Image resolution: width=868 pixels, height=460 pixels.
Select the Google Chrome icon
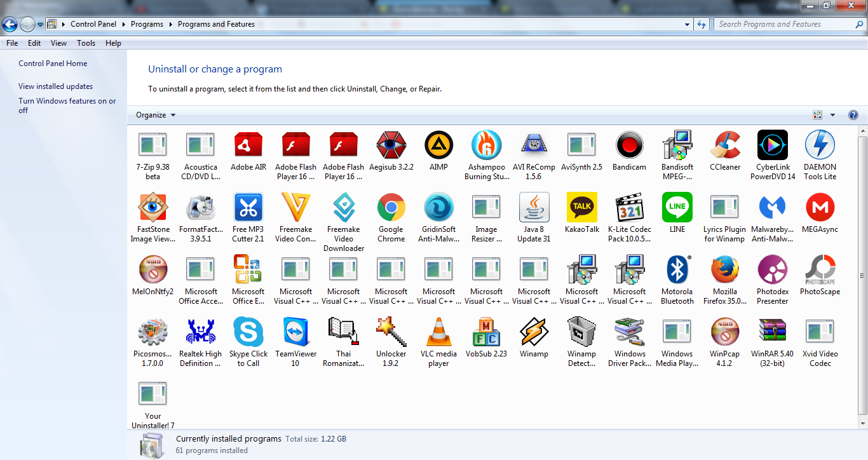(x=391, y=208)
